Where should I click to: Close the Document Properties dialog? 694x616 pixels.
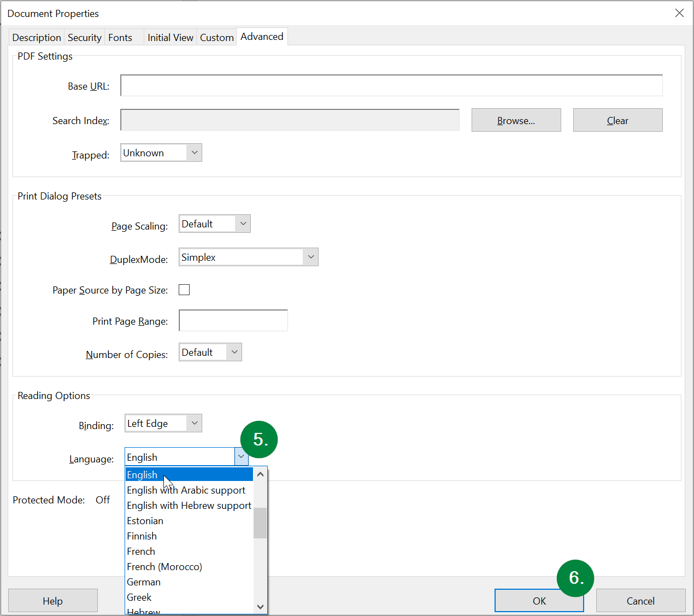(679, 13)
